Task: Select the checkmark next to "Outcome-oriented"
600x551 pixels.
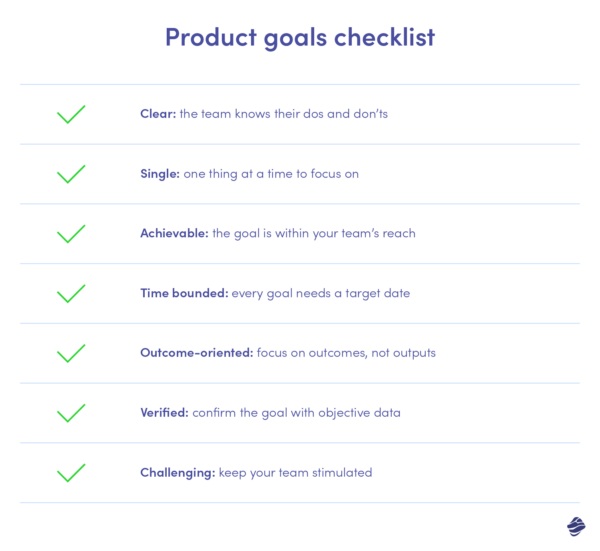Action: tap(71, 354)
